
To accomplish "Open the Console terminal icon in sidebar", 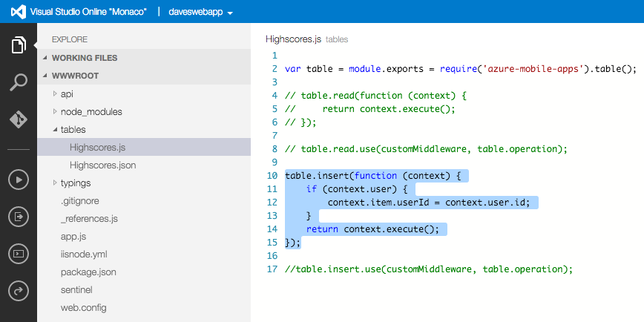I will coord(19,253).
